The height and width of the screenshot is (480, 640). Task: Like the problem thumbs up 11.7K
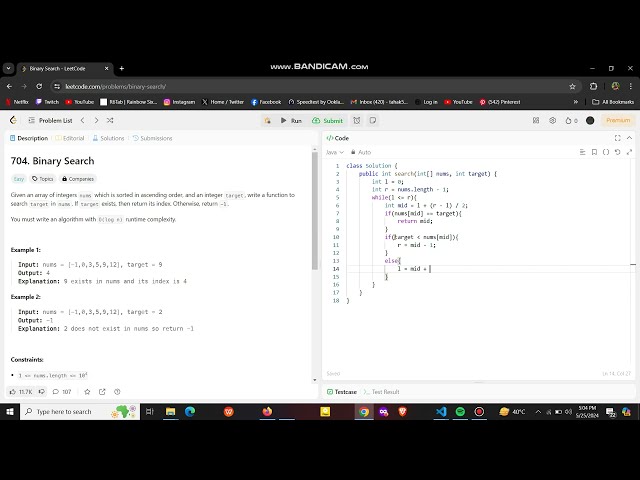[21, 392]
